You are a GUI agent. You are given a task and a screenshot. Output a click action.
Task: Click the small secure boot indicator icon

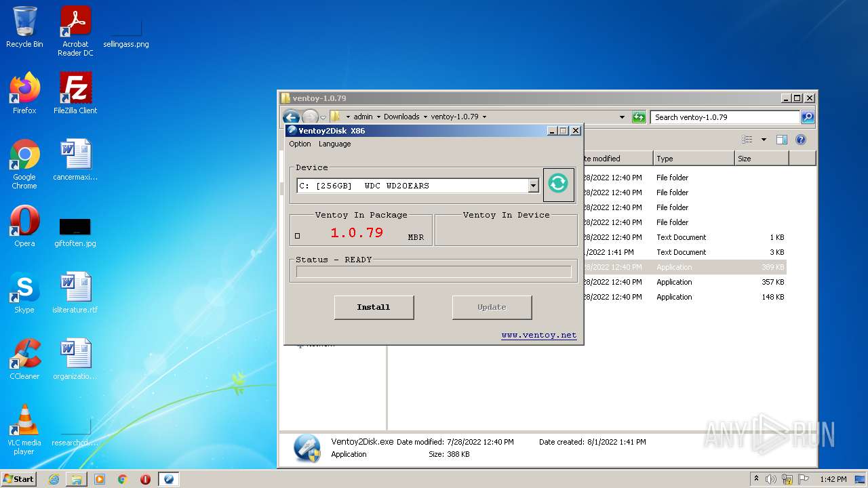pos(298,236)
